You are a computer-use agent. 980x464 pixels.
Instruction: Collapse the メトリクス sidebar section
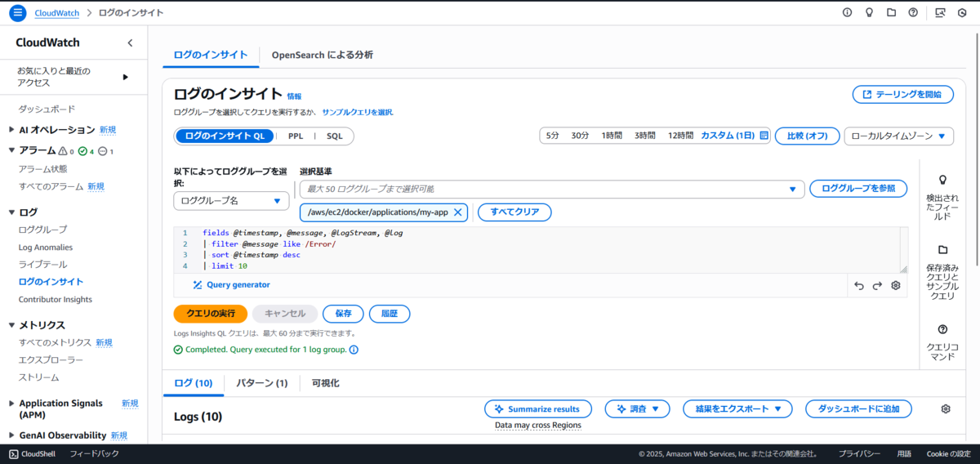tap(12, 324)
